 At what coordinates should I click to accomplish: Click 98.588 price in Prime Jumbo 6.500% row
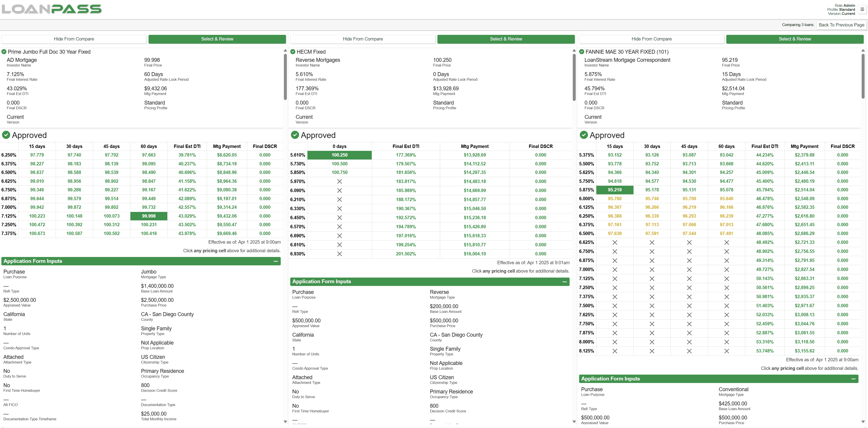(74, 172)
